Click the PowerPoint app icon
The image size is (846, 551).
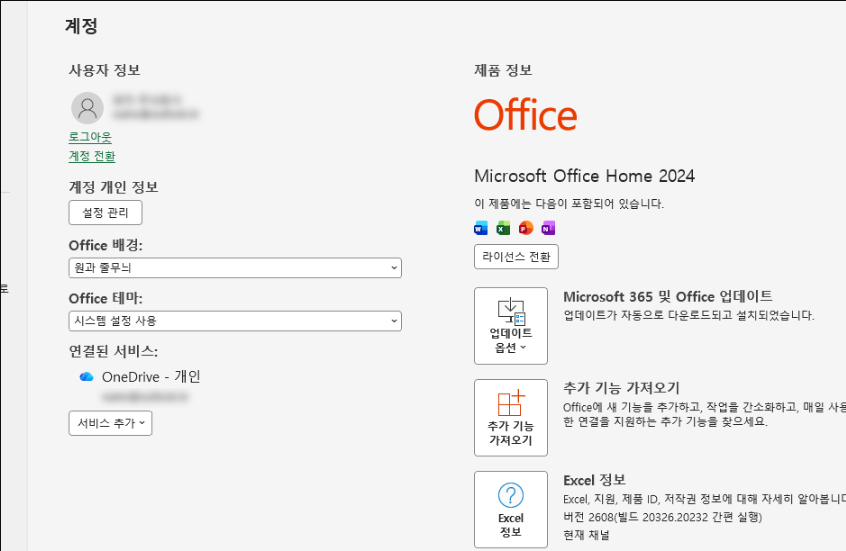click(526, 228)
